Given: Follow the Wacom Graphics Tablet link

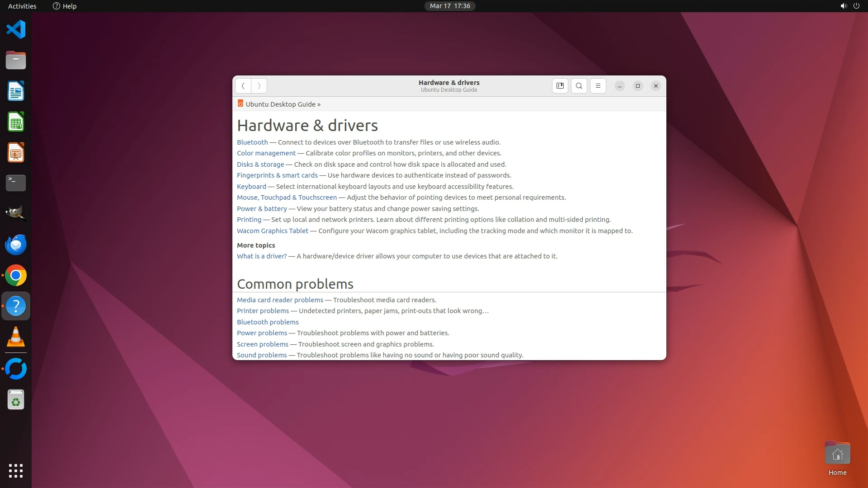Looking at the screenshot, I should 273,231.
